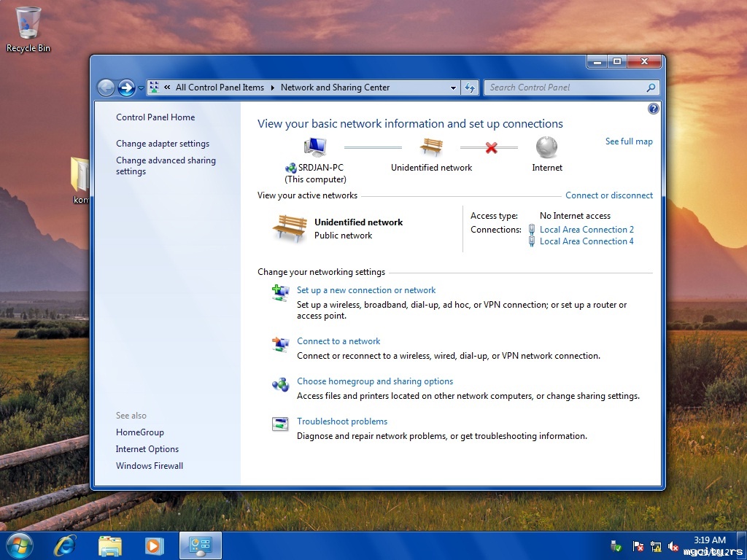The width and height of the screenshot is (747, 560).
Task: Click the Troubleshoot problems icon
Action: (280, 424)
